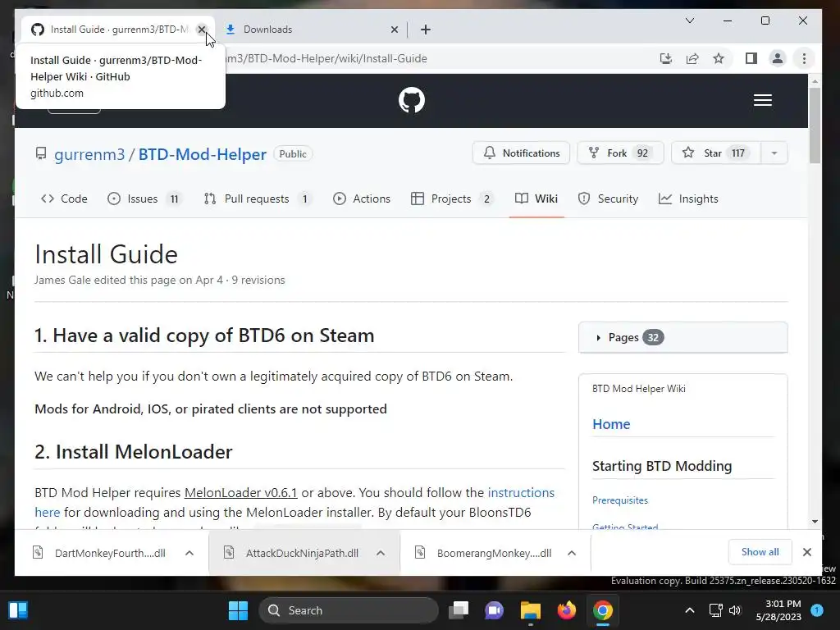Expand options for DartMonkeyFourth dll download
Viewport: 840px width, 630px height.
[x=189, y=553]
